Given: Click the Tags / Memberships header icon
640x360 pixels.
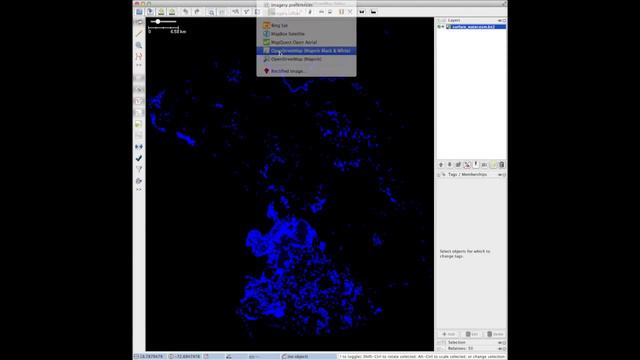Looking at the screenshot, I should coord(443,175).
